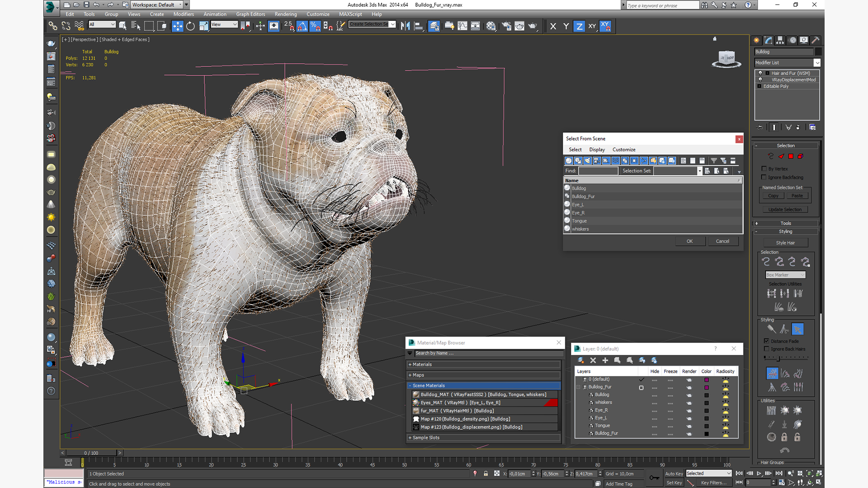Open the Modify command panel tab
Image resolution: width=868 pixels, height=488 pixels.
[769, 40]
